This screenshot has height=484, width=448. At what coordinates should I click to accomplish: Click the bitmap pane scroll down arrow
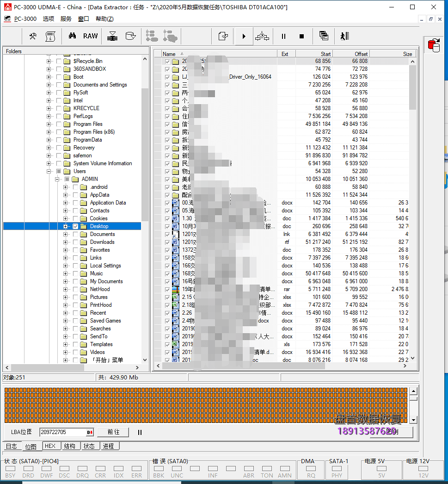[413, 420]
